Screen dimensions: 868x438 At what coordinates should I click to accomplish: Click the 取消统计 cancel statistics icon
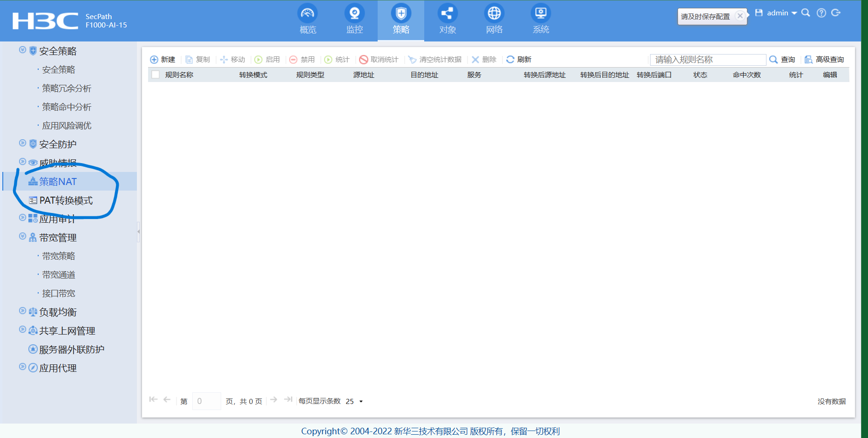click(364, 60)
